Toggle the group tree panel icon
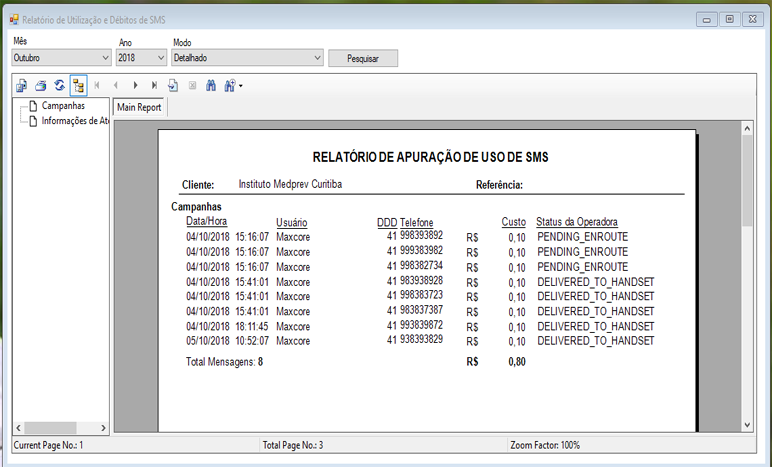This screenshot has height=467, width=772. (x=79, y=86)
